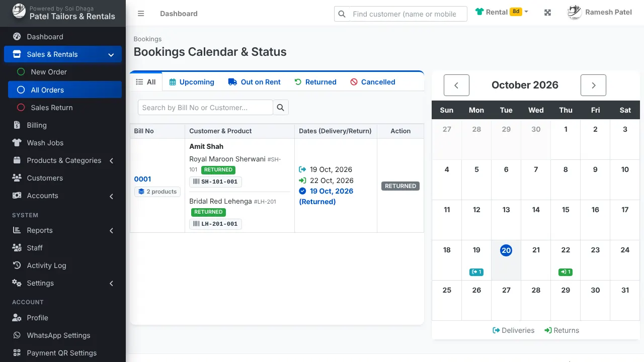Open Payment QR Settings page

point(63,353)
